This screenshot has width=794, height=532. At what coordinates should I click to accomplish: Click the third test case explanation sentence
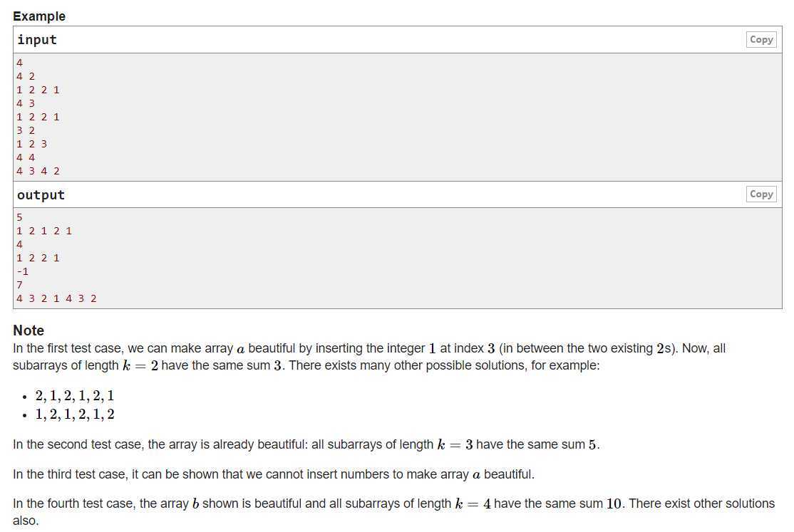tap(274, 474)
